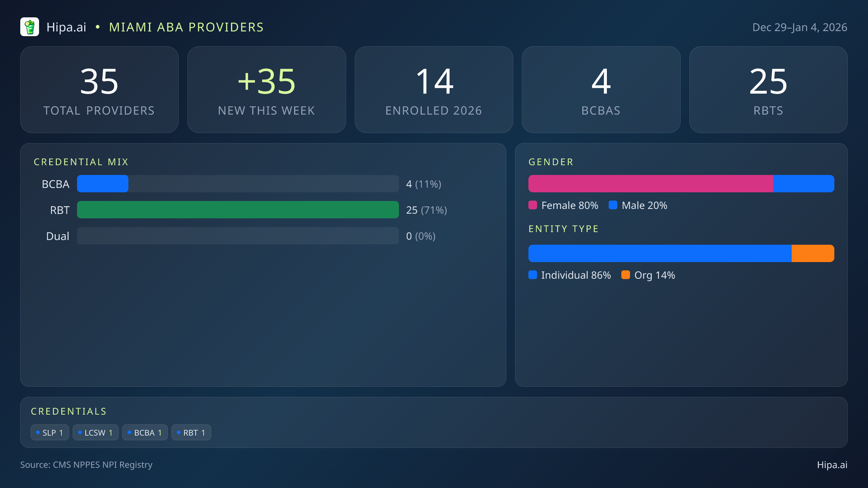This screenshot has height=488, width=868.
Task: Click the BCBAs count card
Action: [x=601, y=90]
